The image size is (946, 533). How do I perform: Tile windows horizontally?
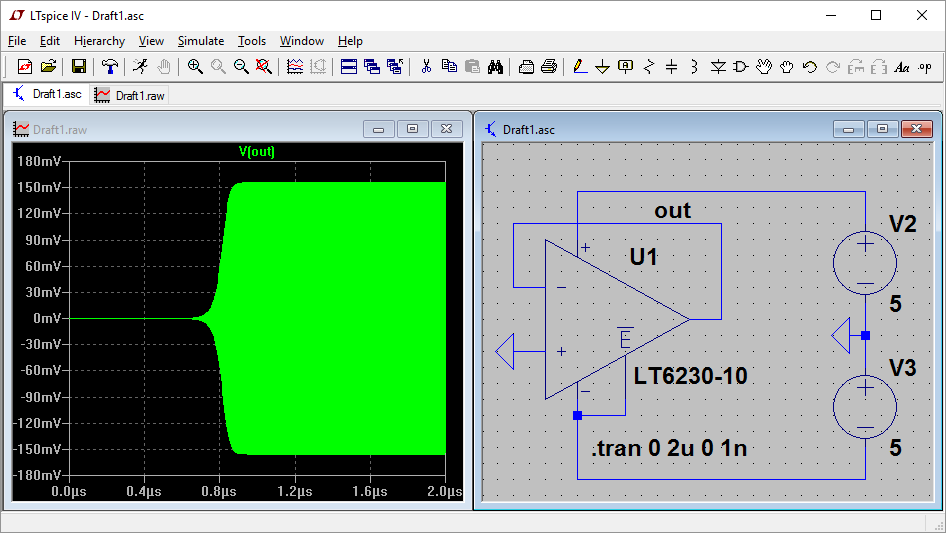click(349, 66)
